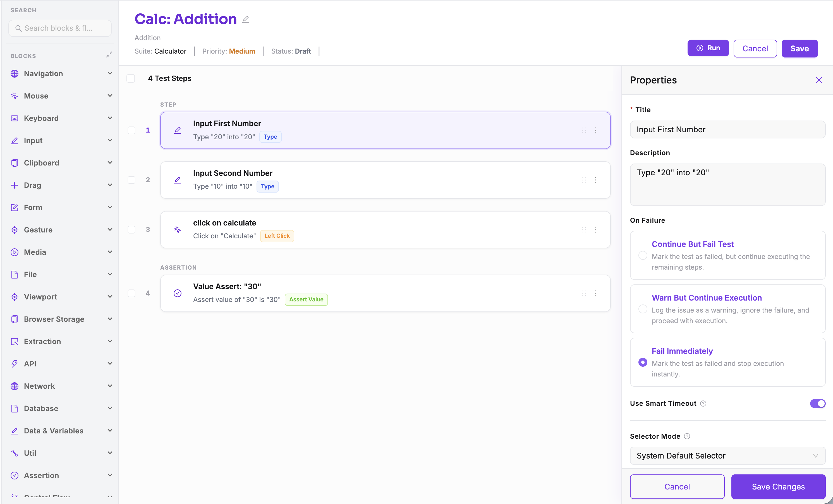
Task: Expand the Mouse blocks chevron
Action: 110,96
